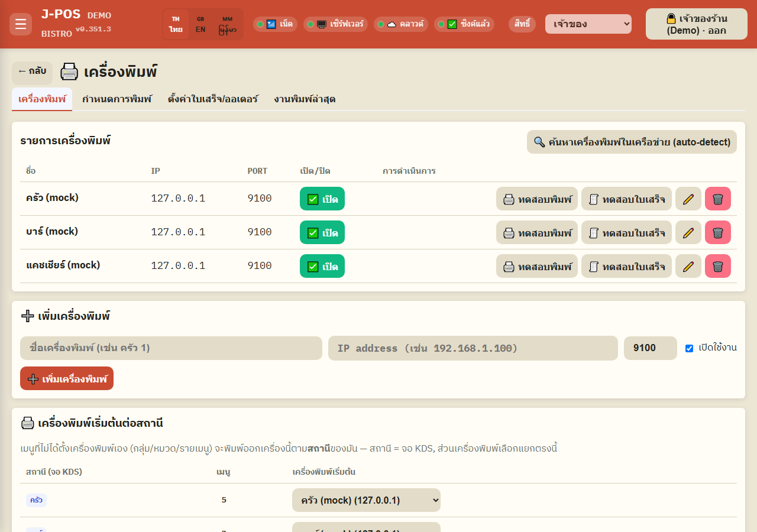
Task: Click ทดสอบใบเสร็จ for แคชเชียร์ (mock)
Action: (x=626, y=266)
